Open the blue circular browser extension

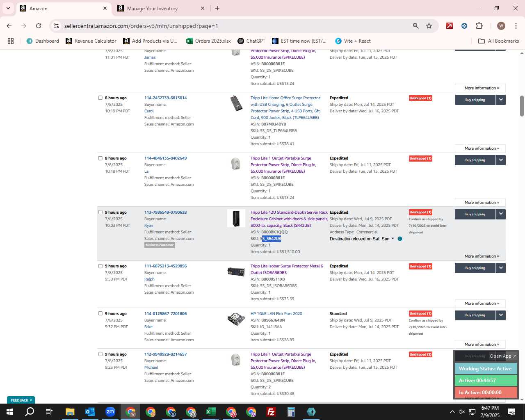point(464,26)
